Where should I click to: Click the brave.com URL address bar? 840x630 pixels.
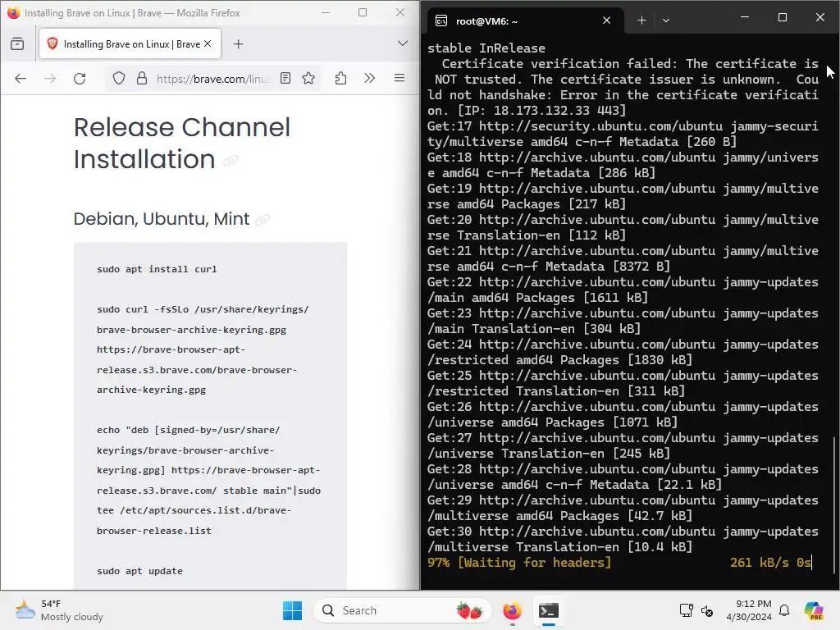click(x=213, y=79)
